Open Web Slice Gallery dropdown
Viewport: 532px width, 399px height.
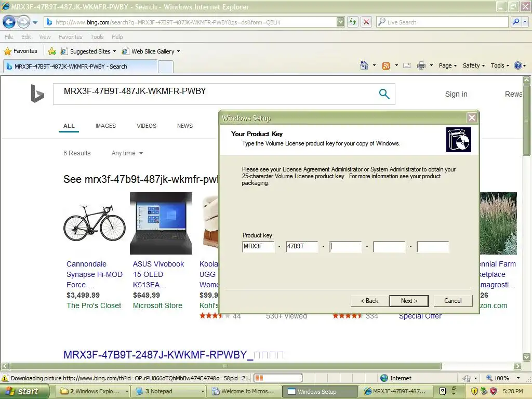click(x=151, y=51)
